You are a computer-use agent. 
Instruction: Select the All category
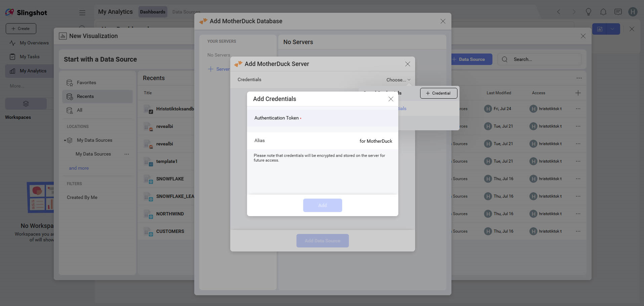[x=97, y=110]
